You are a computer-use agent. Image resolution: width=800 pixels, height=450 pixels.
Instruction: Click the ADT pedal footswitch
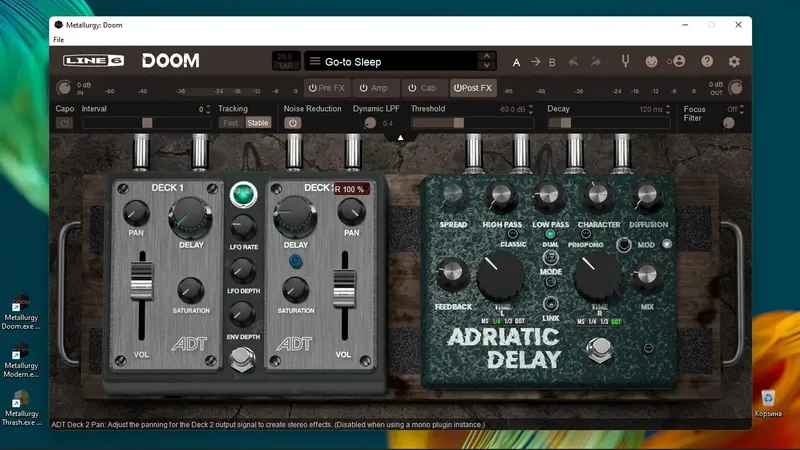click(x=242, y=359)
